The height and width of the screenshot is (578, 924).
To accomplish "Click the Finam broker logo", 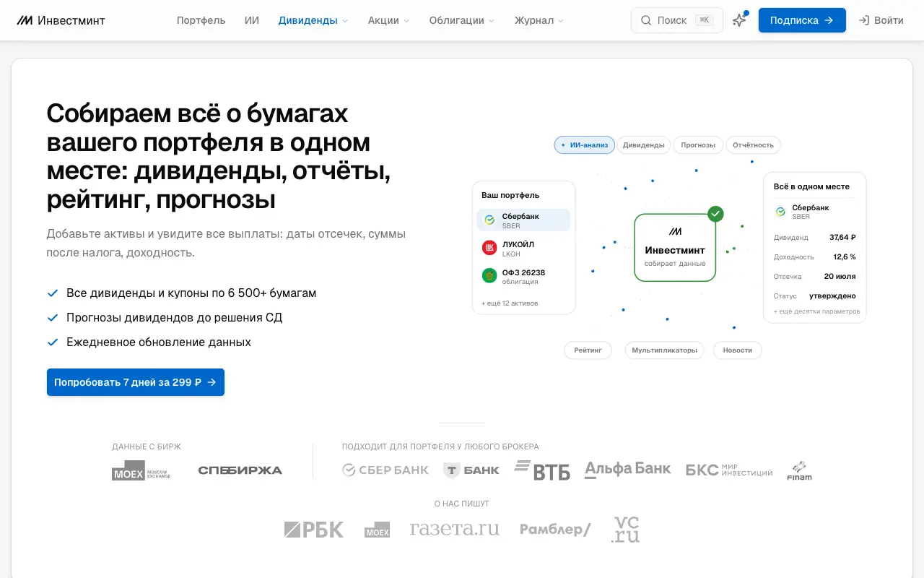I will pyautogui.click(x=799, y=470).
